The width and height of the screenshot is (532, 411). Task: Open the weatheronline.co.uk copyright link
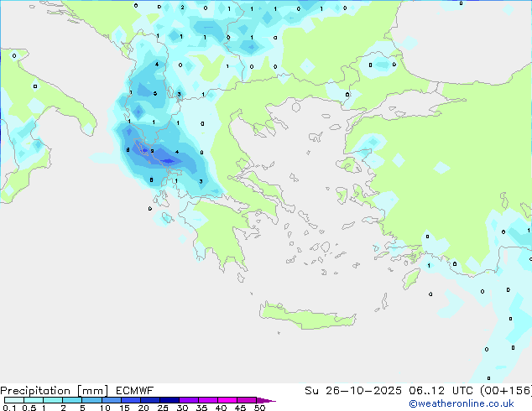pyautogui.click(x=461, y=403)
